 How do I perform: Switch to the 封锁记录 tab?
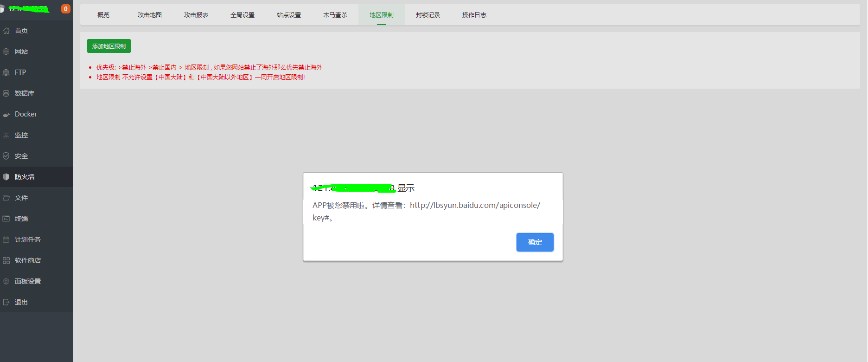[x=428, y=15]
